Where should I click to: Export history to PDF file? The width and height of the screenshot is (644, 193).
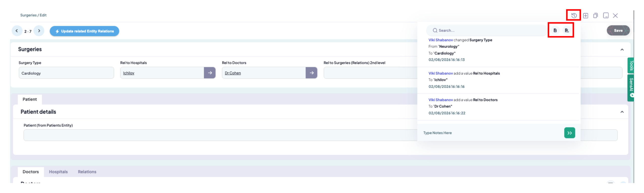click(567, 30)
